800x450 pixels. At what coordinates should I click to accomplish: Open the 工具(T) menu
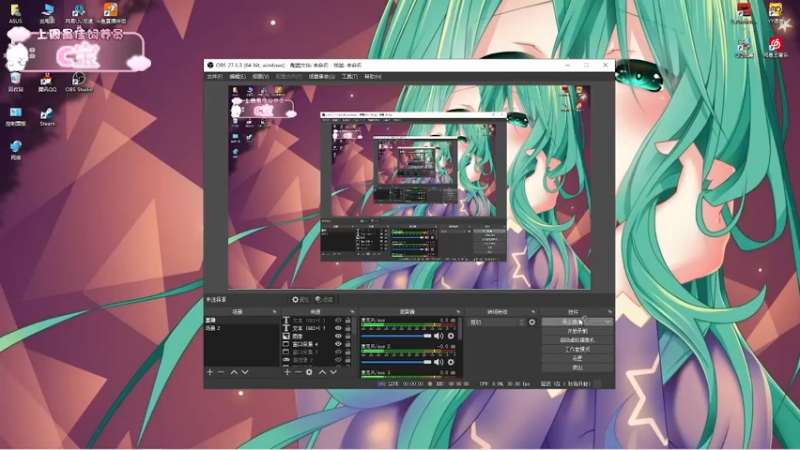point(349,77)
